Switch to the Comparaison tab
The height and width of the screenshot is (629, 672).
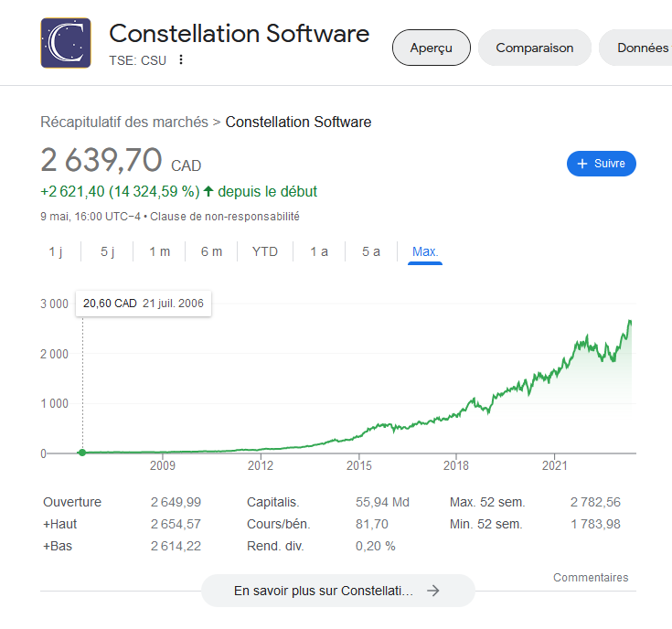point(534,48)
